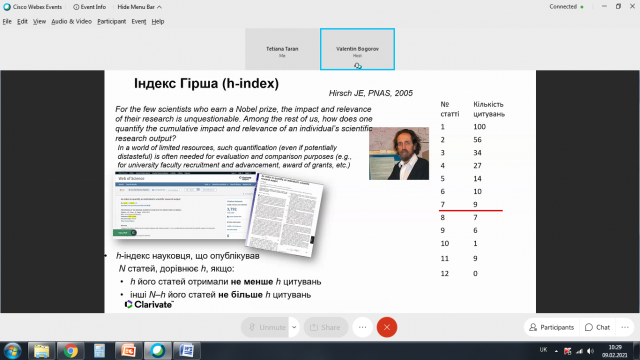Open File Explorer from the taskbar
Viewport: 640px width, 360px height.
(41, 351)
